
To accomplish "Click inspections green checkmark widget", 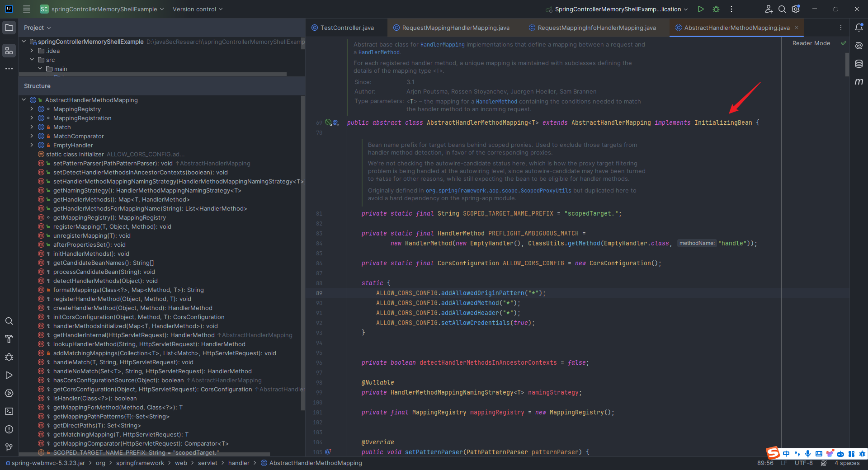I will tap(843, 43).
